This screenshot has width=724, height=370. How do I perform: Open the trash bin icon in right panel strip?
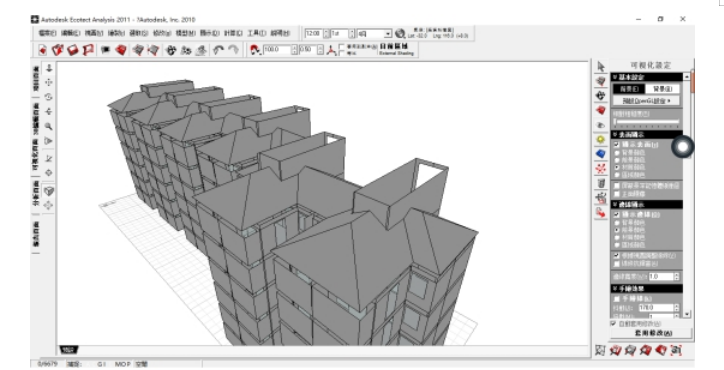[x=600, y=183]
